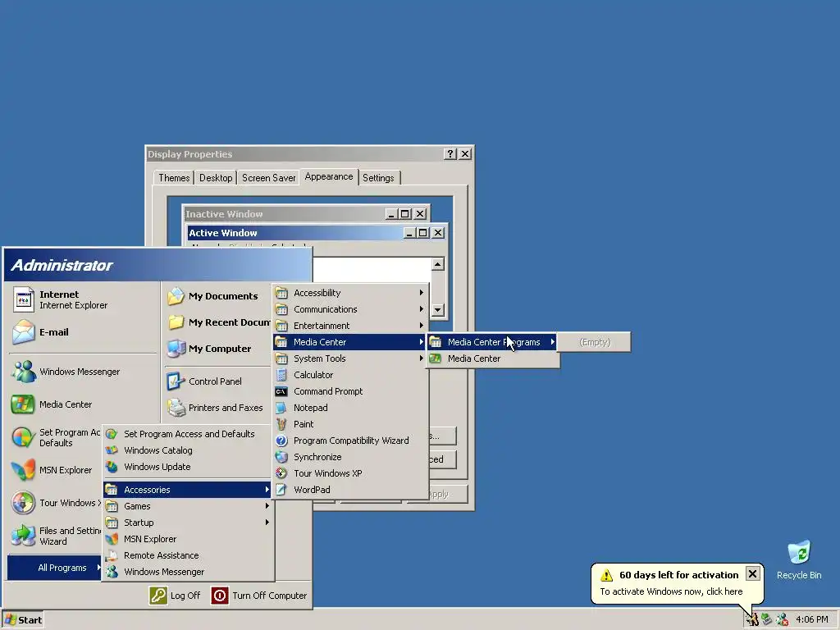Screen dimensions: 840x630
Task: Click the Log Off button
Action: [175, 596]
